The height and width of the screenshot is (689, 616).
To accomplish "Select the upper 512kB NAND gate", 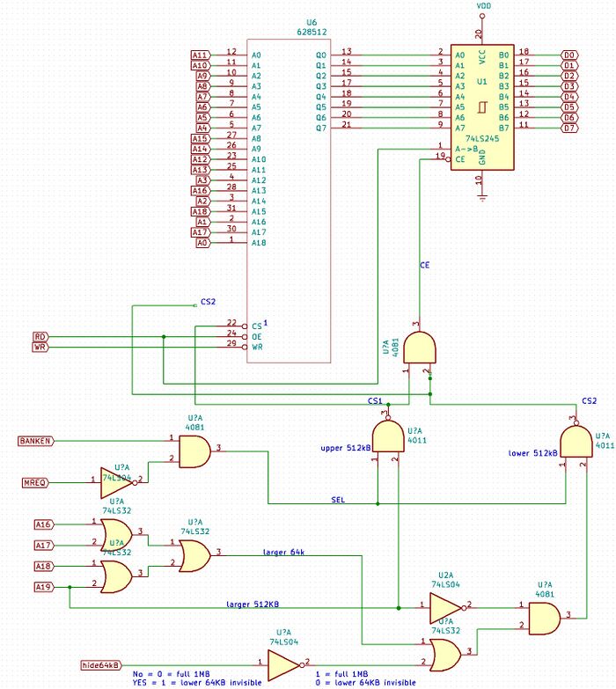I will (x=388, y=436).
